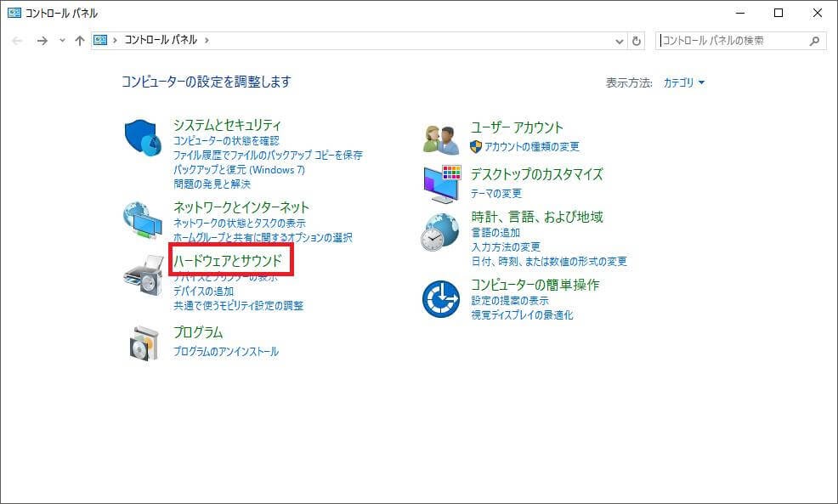Open 視覚ディスプレイの最適化 link
This screenshot has width=838, height=504.
click(x=522, y=314)
